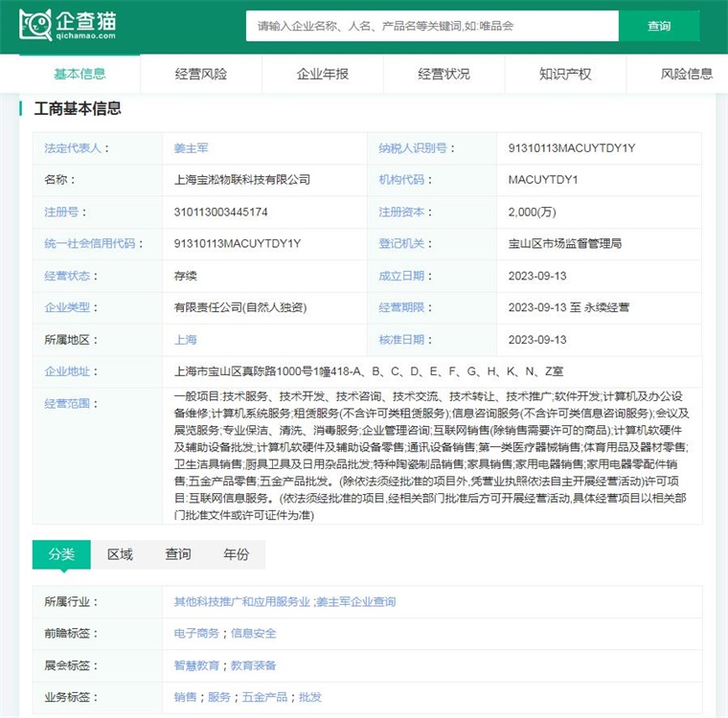Open the 教育装备 exhibition tag
This screenshot has height=718, width=728.
(x=254, y=665)
